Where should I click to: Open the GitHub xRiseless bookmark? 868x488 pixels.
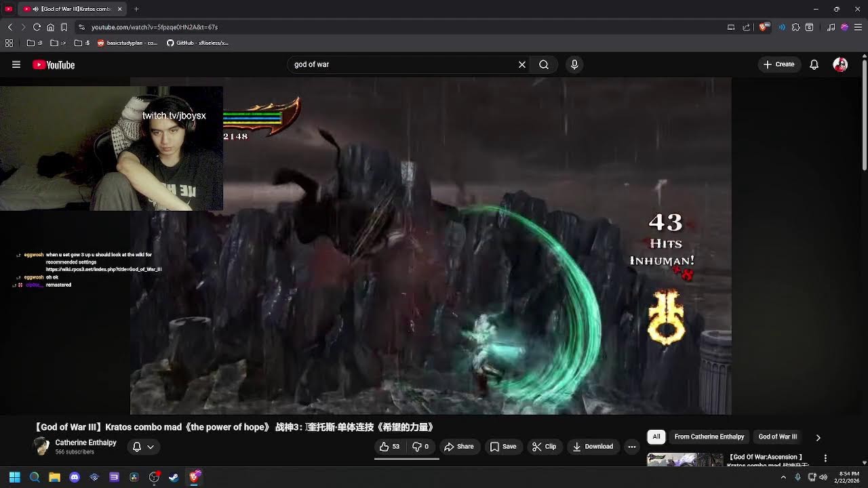(x=197, y=43)
